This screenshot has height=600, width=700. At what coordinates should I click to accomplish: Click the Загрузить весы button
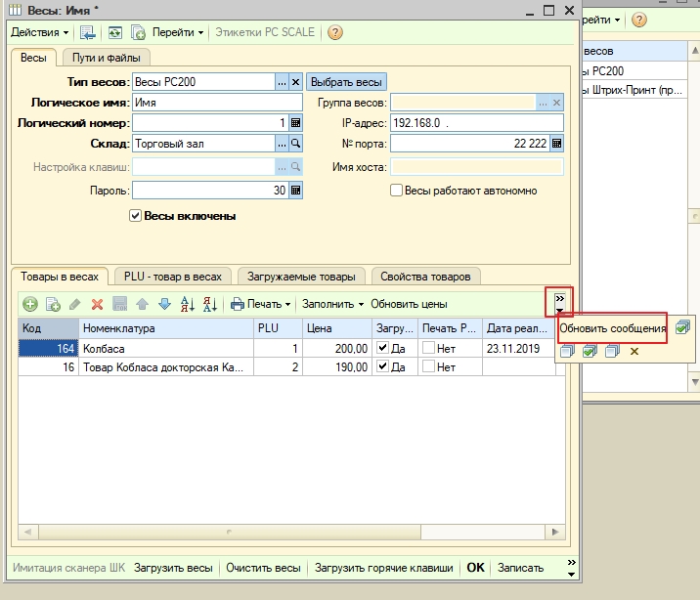tap(173, 567)
